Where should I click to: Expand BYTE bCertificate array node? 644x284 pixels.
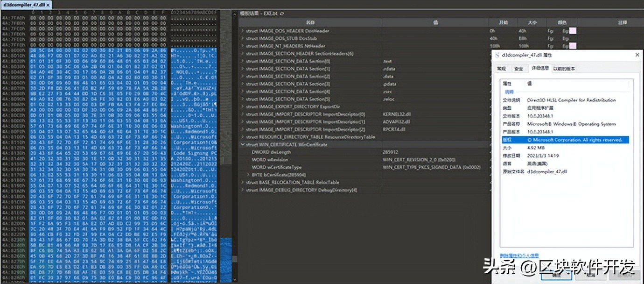click(248, 175)
